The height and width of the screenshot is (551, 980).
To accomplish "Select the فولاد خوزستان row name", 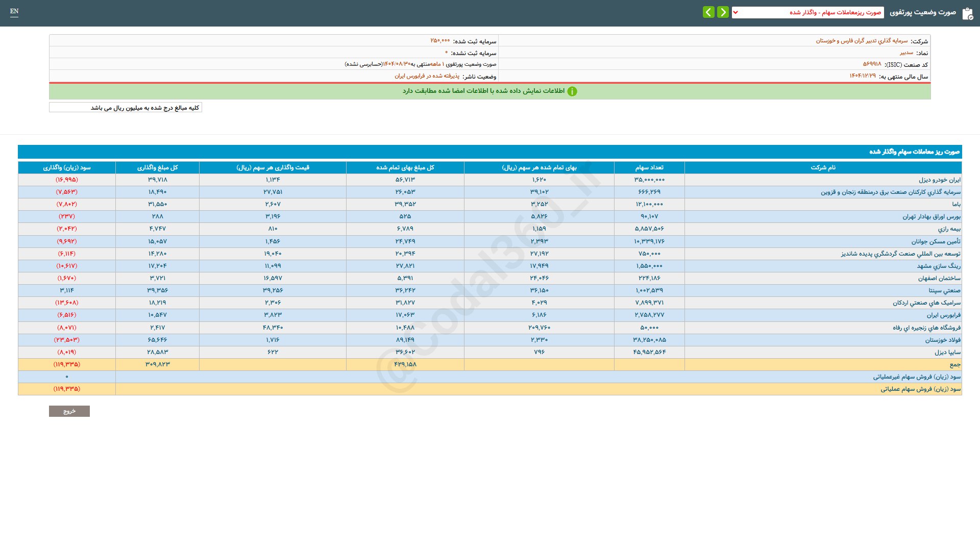I will [942, 340].
